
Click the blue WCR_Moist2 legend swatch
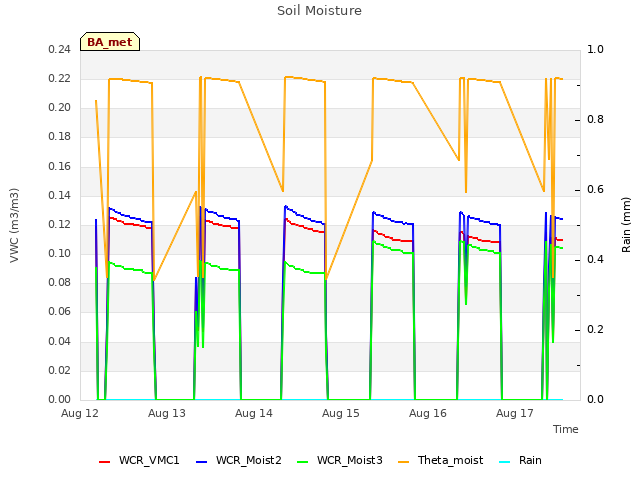tap(202, 462)
